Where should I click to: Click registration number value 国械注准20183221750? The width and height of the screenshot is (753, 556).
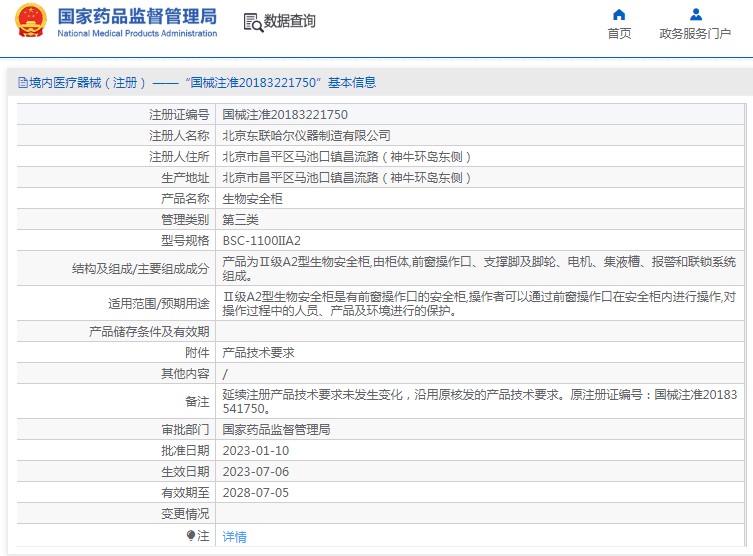point(284,115)
